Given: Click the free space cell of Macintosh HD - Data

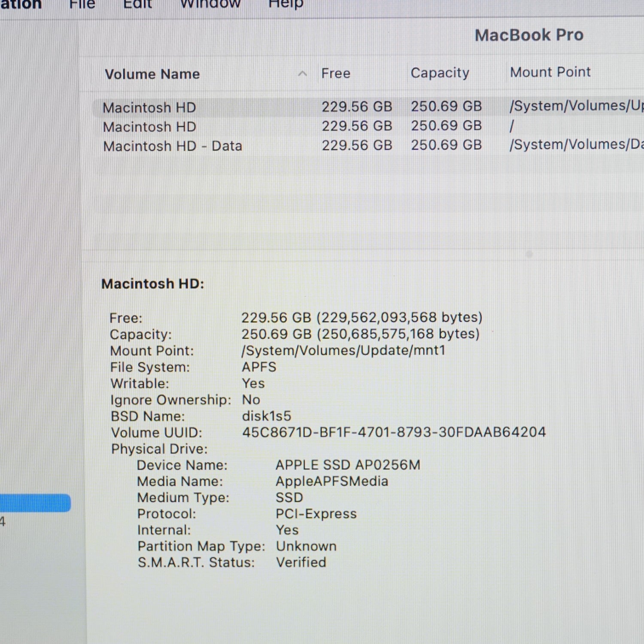Looking at the screenshot, I should pos(357,145).
